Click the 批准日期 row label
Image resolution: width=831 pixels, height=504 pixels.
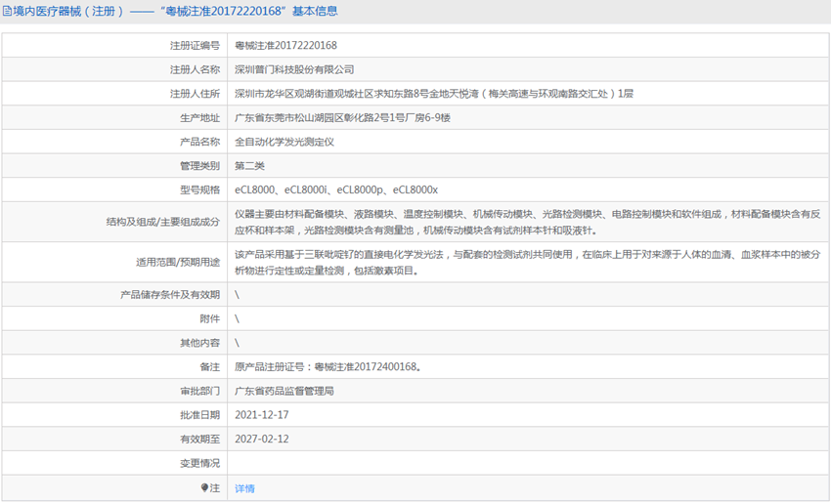click(x=199, y=414)
